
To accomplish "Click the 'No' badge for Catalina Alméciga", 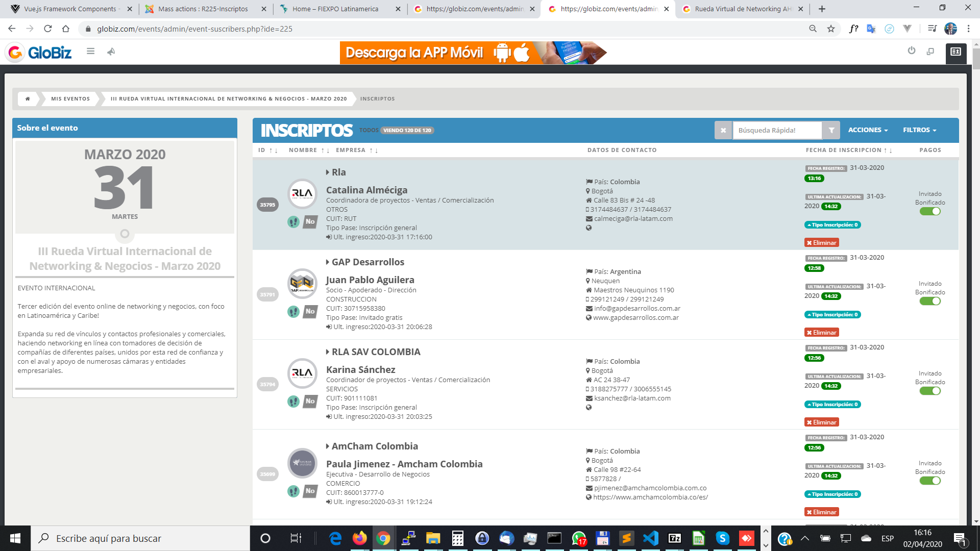I will 310,221.
